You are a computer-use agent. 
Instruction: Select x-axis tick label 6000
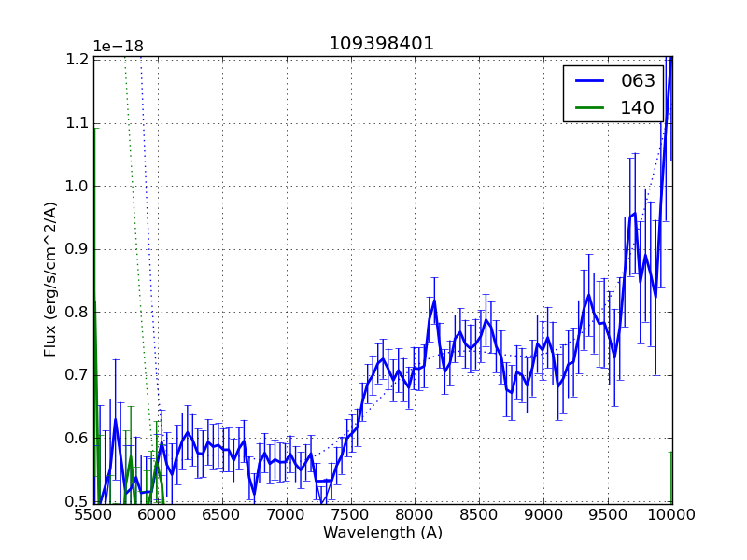coord(158,514)
